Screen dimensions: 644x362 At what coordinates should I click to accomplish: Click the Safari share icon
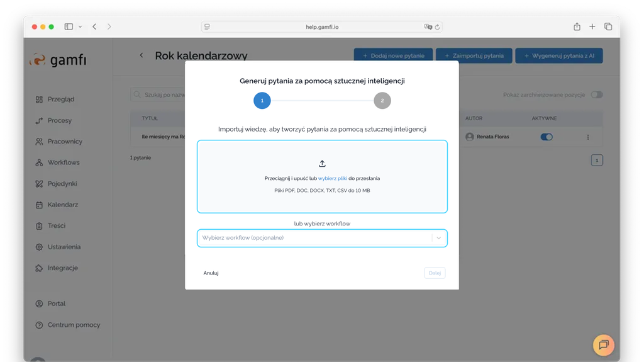pyautogui.click(x=577, y=26)
